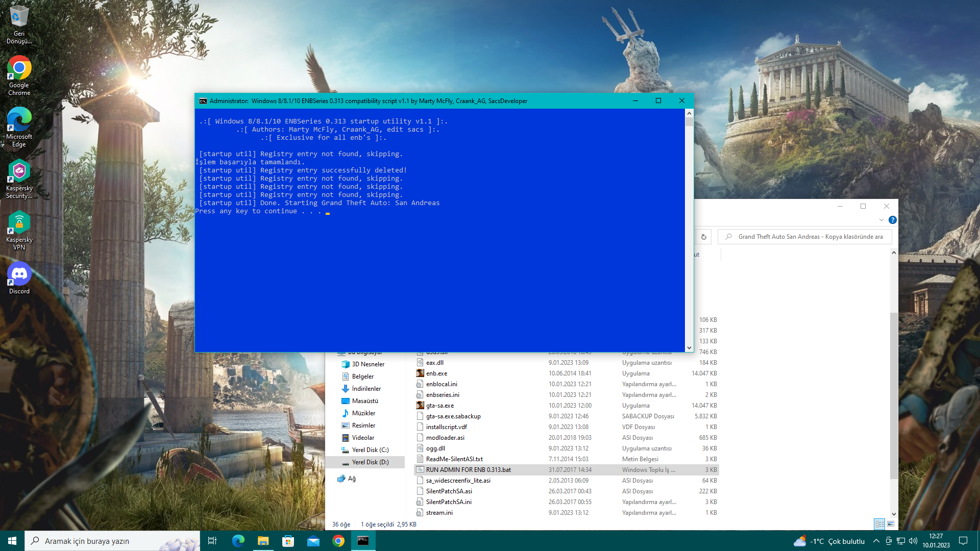Expand the Explorer ribbon chevron
The image size is (980, 551).
[881, 220]
